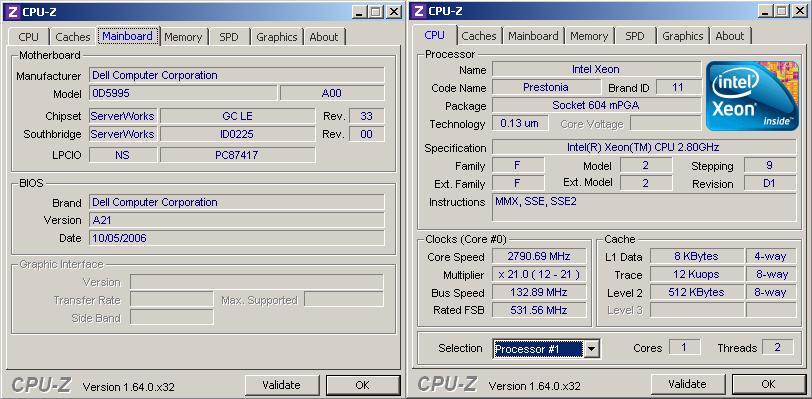
Task: Click LPCIO vendor value NS
Action: [x=123, y=155]
